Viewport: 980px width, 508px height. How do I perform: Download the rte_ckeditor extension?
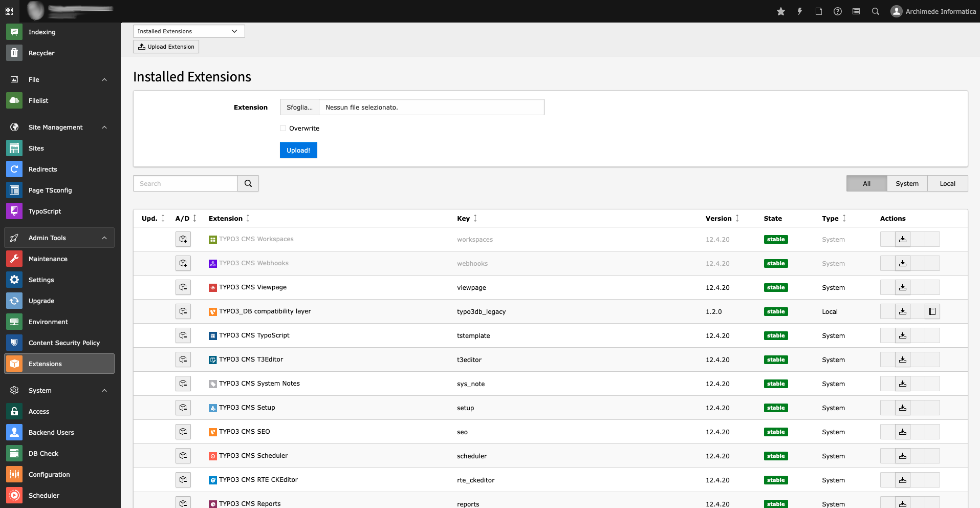903,480
